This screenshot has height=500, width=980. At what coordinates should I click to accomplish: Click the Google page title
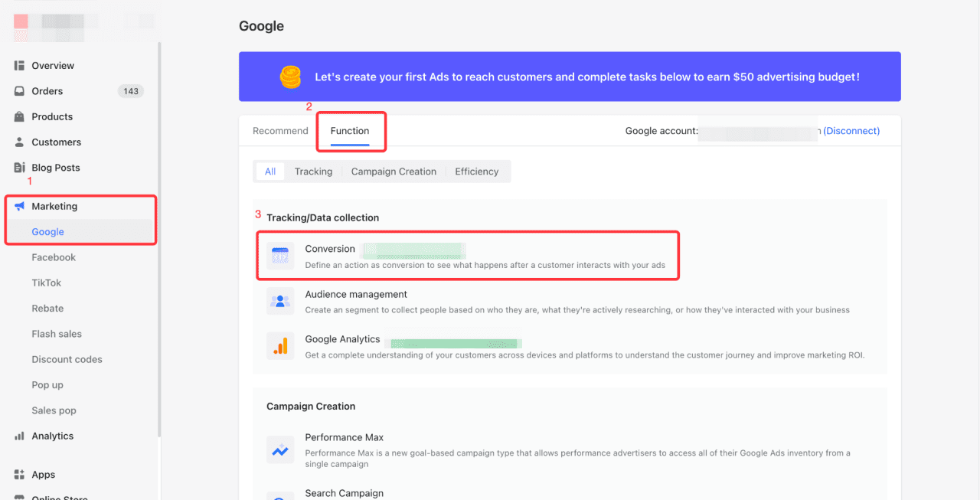(261, 26)
